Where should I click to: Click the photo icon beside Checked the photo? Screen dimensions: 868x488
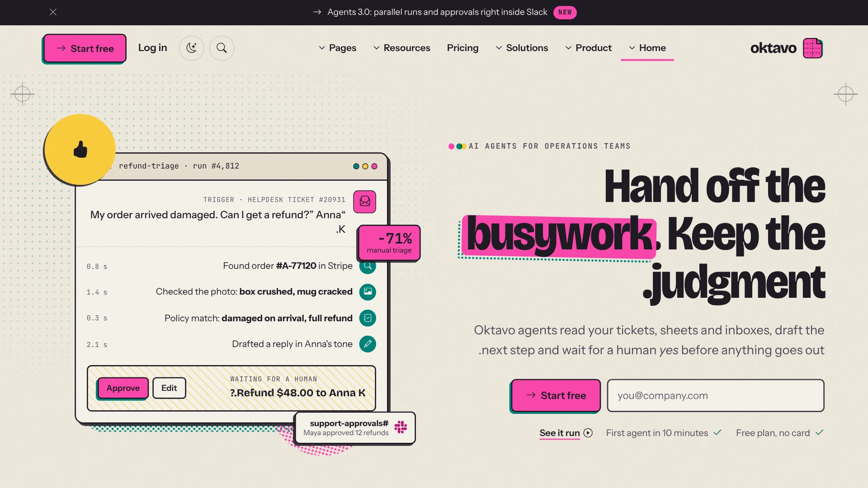click(368, 292)
